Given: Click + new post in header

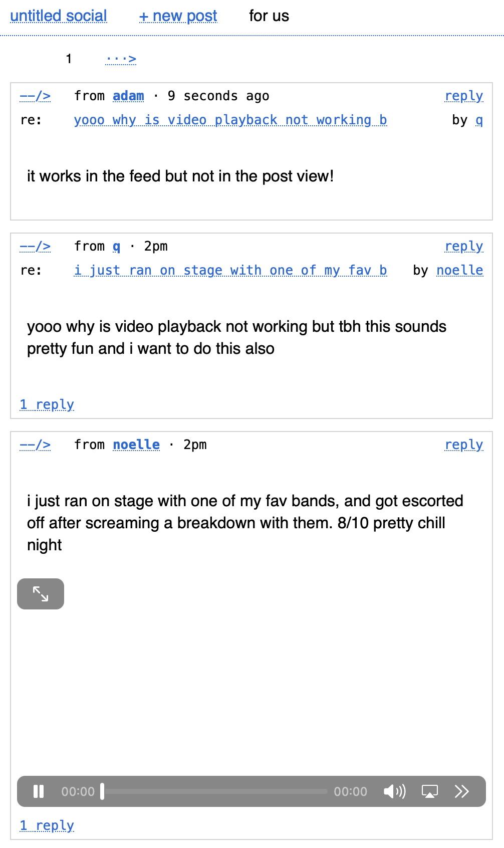Looking at the screenshot, I should (178, 16).
